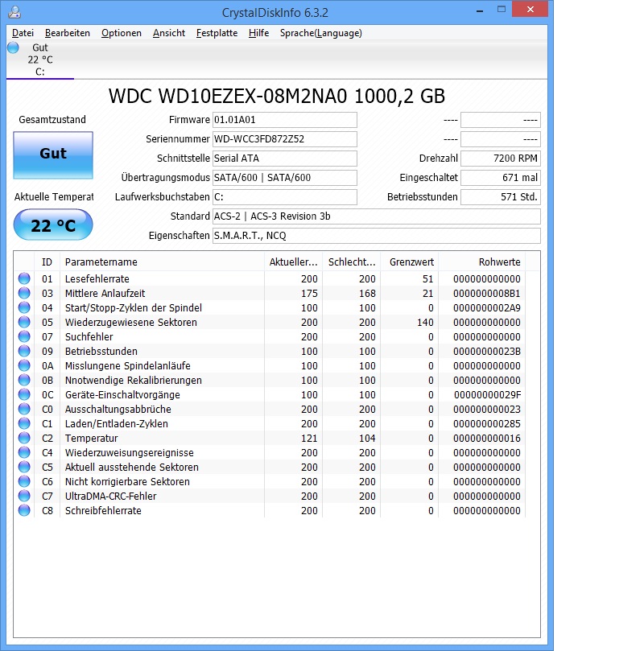Image resolution: width=644 pixels, height=651 pixels.
Task: Select the UltraDMA-CRC-Fehler parameter name
Action: point(111,496)
